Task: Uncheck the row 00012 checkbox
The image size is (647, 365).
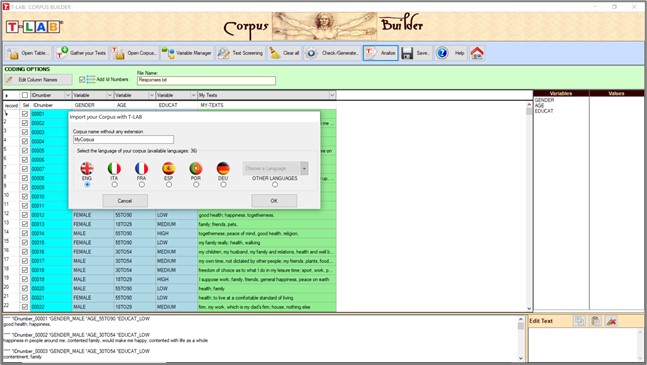Action: coord(25,215)
